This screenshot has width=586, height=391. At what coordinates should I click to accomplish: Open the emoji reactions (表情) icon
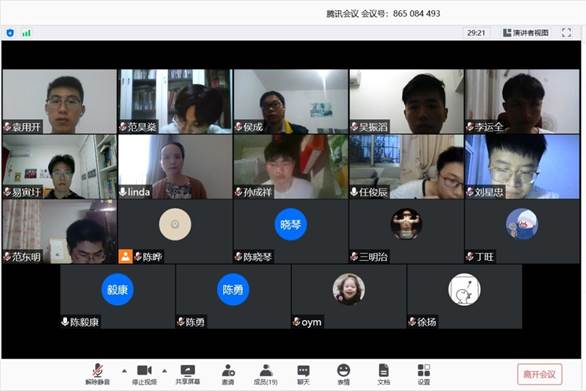[x=343, y=374]
